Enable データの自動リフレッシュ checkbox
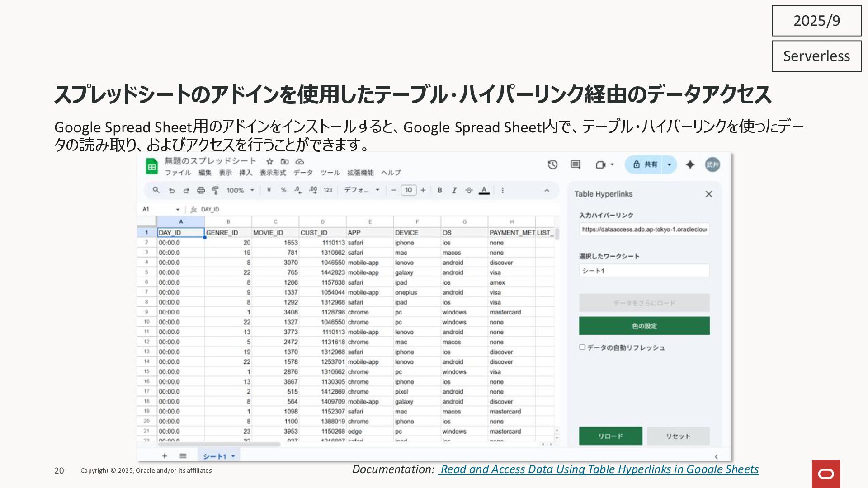 (x=582, y=347)
